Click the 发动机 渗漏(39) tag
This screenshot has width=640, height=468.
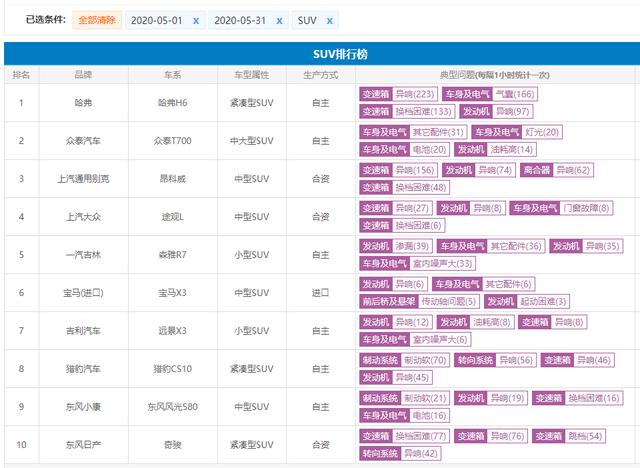[x=396, y=246]
